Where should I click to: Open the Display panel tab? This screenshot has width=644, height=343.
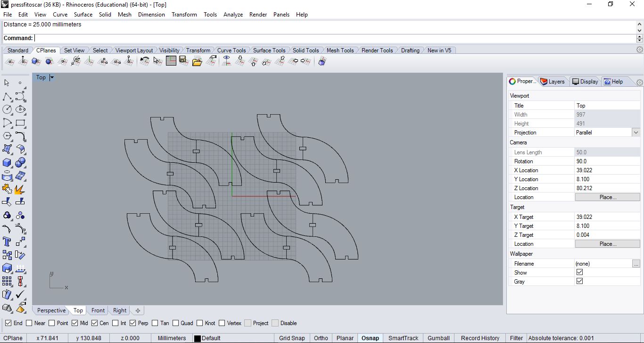[x=585, y=82]
